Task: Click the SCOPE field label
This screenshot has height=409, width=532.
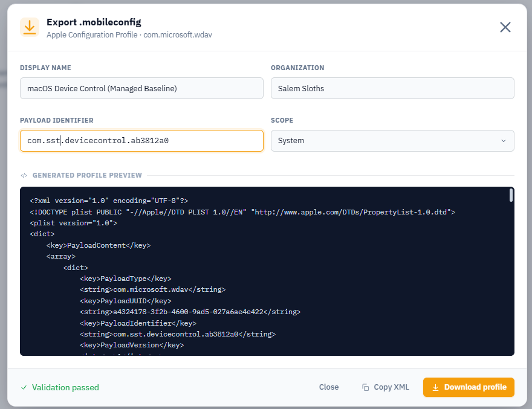Action: pyautogui.click(x=282, y=120)
